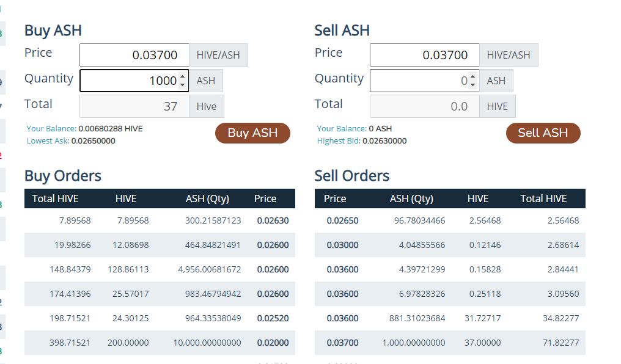621x364 pixels.
Task: Select sell order priced 0.02650
Action: pos(450,220)
